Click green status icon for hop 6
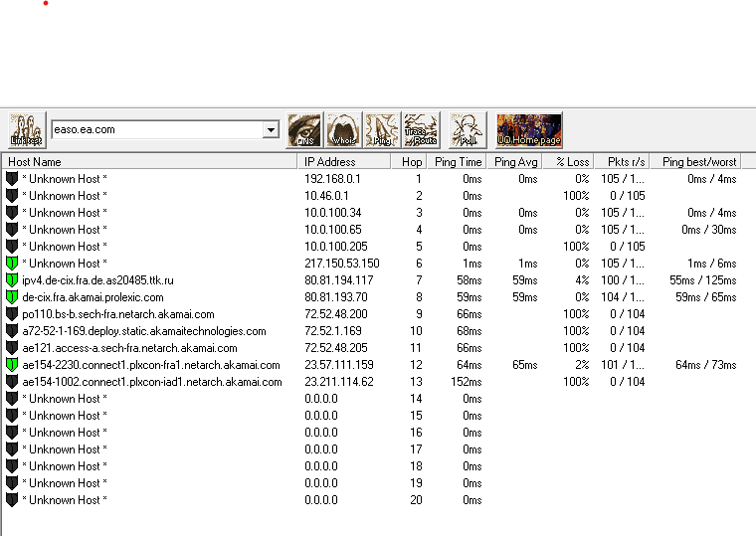Screen dimensions: 756x536 pos(12,264)
